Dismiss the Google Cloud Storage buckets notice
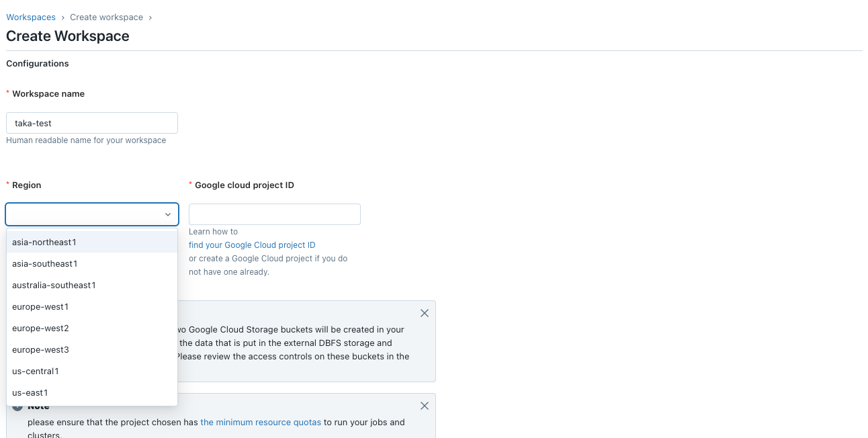The height and width of the screenshot is (438, 868). pyautogui.click(x=424, y=313)
